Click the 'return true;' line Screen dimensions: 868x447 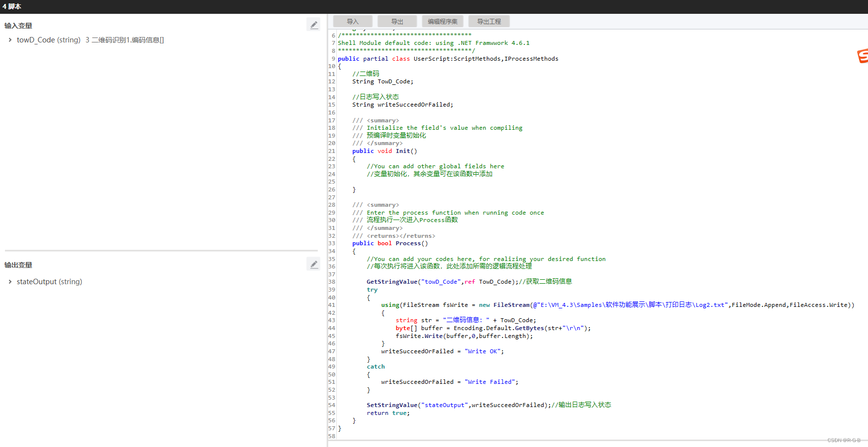[388, 413]
